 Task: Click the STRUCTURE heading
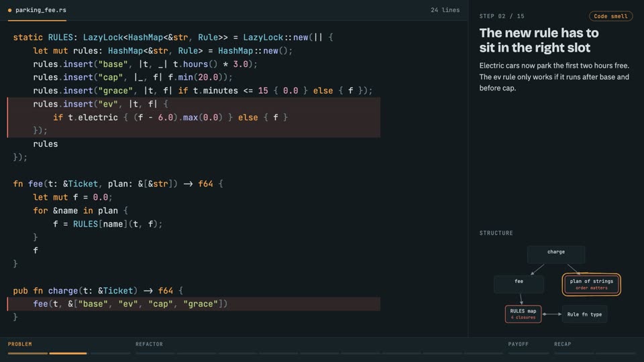click(x=496, y=233)
